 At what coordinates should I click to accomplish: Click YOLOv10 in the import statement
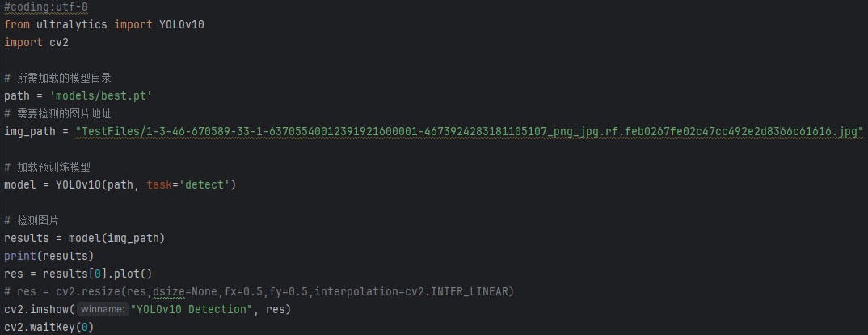(181, 24)
